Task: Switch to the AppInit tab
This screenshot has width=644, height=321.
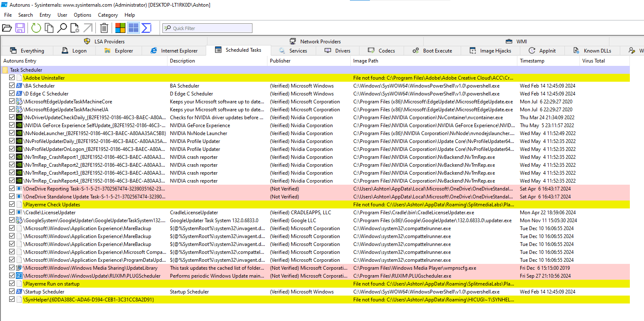Action: [543, 51]
